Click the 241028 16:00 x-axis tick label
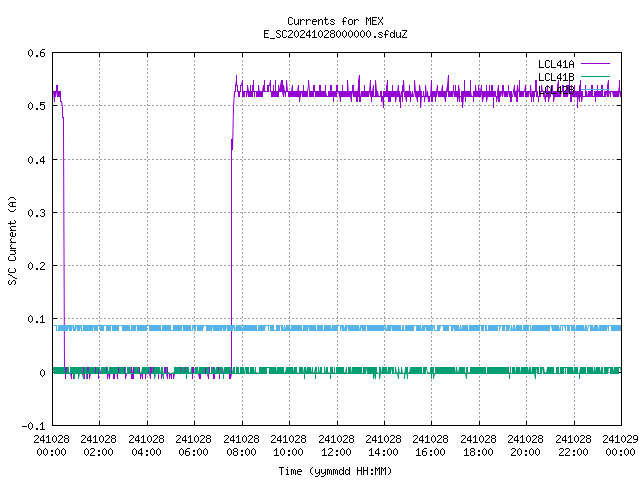 click(x=431, y=445)
